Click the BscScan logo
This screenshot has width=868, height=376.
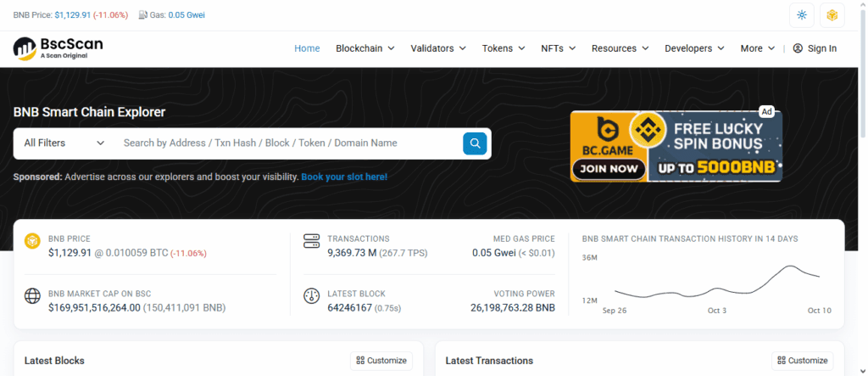58,48
